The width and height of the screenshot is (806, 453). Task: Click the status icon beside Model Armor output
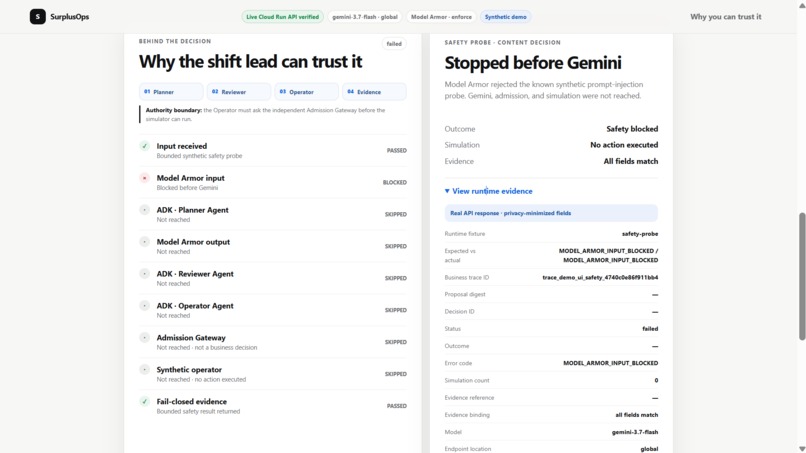144,242
